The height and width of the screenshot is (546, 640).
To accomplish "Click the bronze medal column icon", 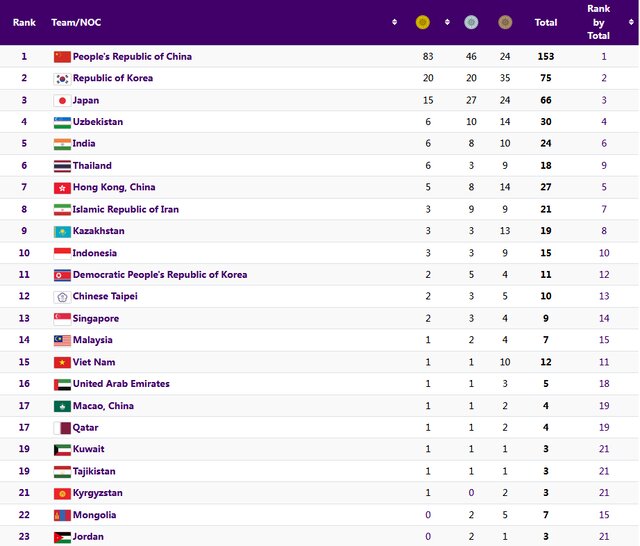I will [x=505, y=22].
